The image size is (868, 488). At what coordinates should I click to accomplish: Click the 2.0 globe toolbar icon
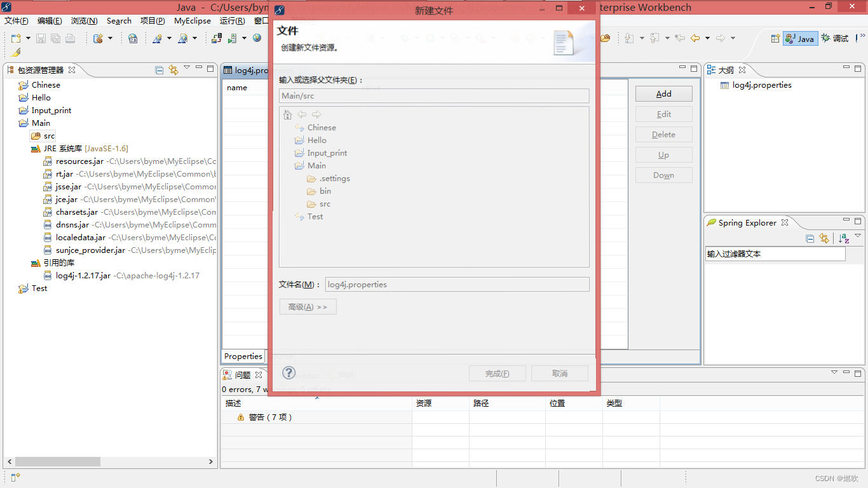(133, 39)
